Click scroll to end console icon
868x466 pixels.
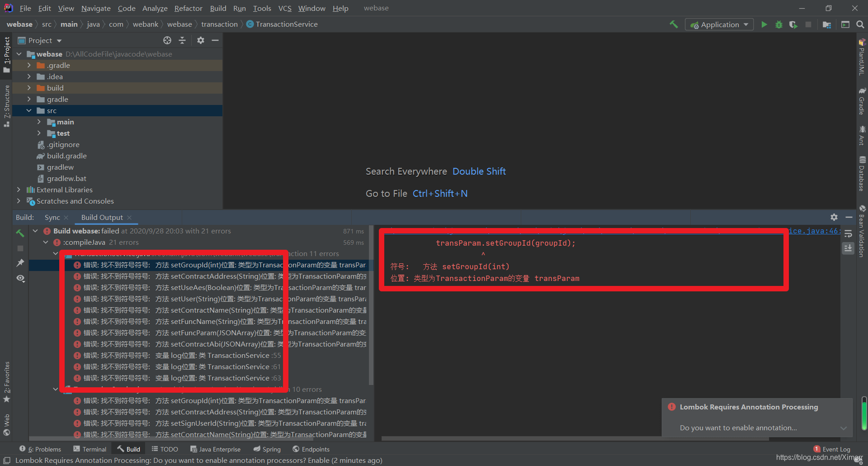click(x=848, y=248)
